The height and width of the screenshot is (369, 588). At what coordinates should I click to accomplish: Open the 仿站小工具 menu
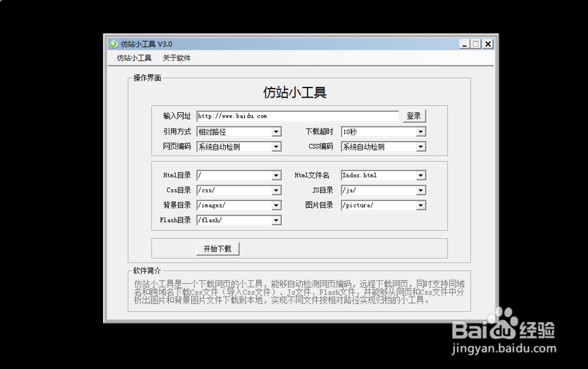pos(133,58)
